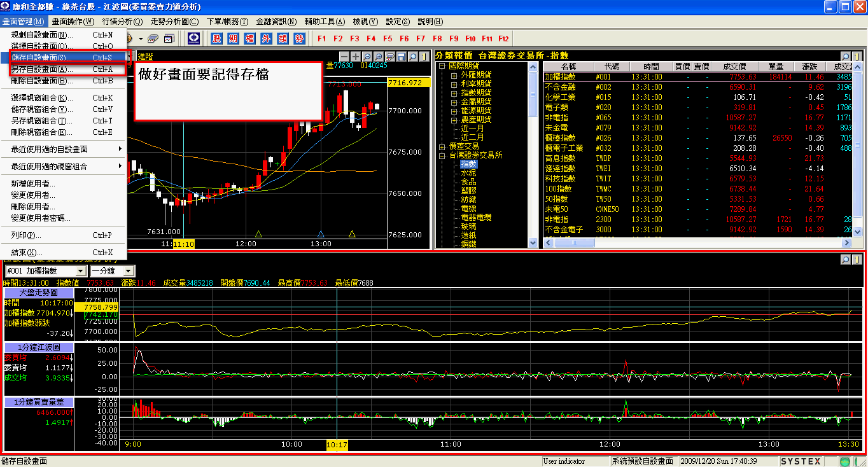The width and height of the screenshot is (868, 467).
Task: Choose 結束 to exit from the menu
Action: [x=64, y=253]
